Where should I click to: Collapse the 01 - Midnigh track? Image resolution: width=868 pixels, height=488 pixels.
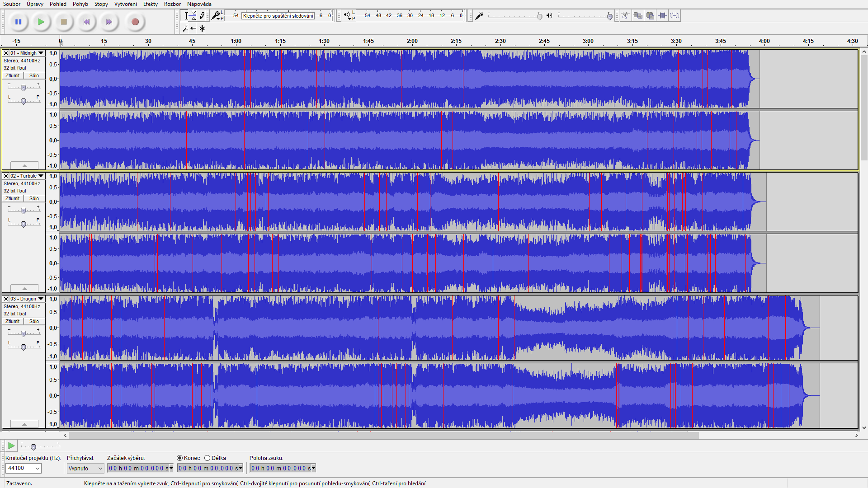tap(24, 165)
